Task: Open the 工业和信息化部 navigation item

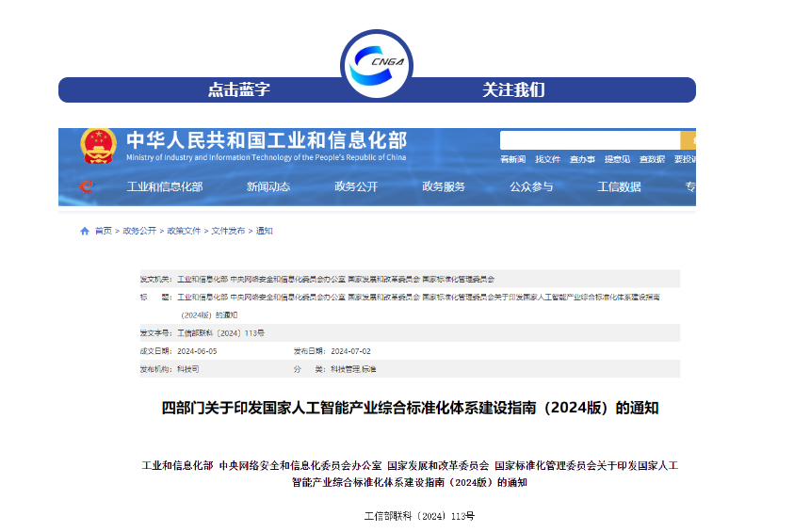Action: pos(165,186)
